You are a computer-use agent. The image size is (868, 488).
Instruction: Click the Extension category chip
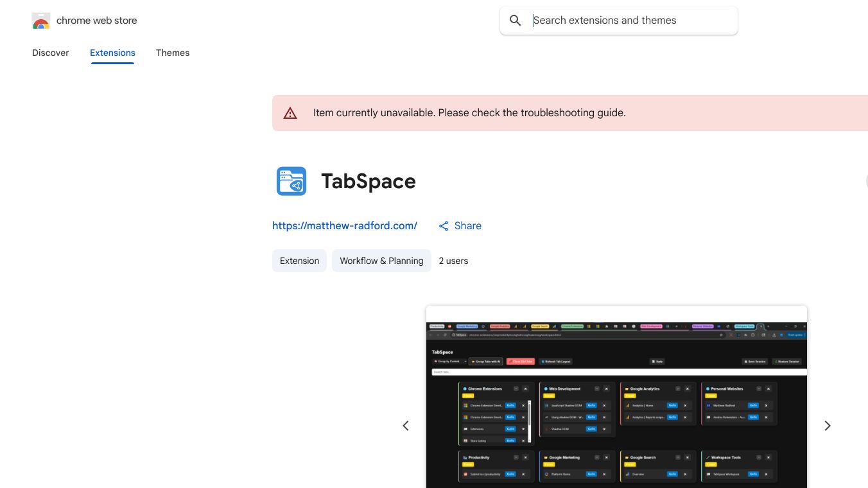point(299,261)
